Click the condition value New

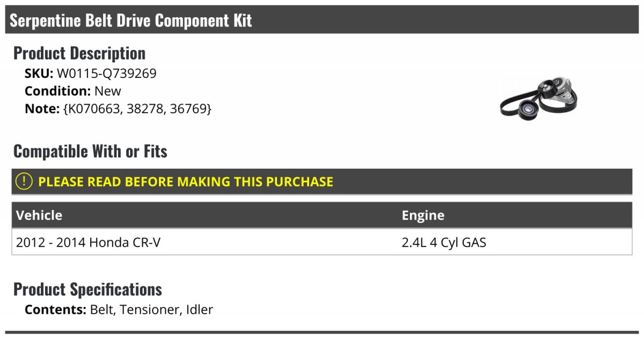point(108,91)
